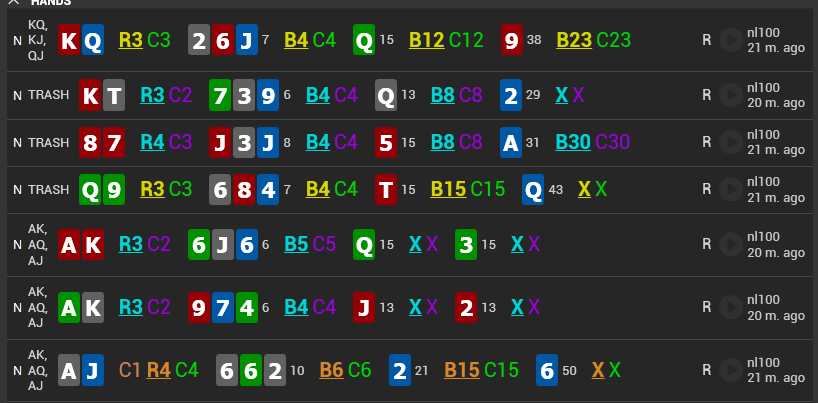The image size is (818, 403).
Task: Select the C30 river call action
Action: pyautogui.click(x=612, y=142)
